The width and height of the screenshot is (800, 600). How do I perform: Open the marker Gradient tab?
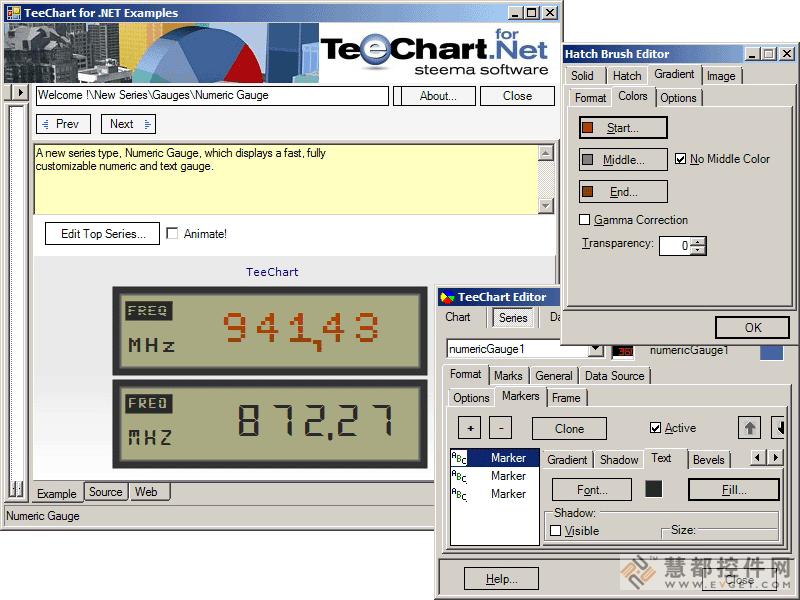click(x=567, y=460)
